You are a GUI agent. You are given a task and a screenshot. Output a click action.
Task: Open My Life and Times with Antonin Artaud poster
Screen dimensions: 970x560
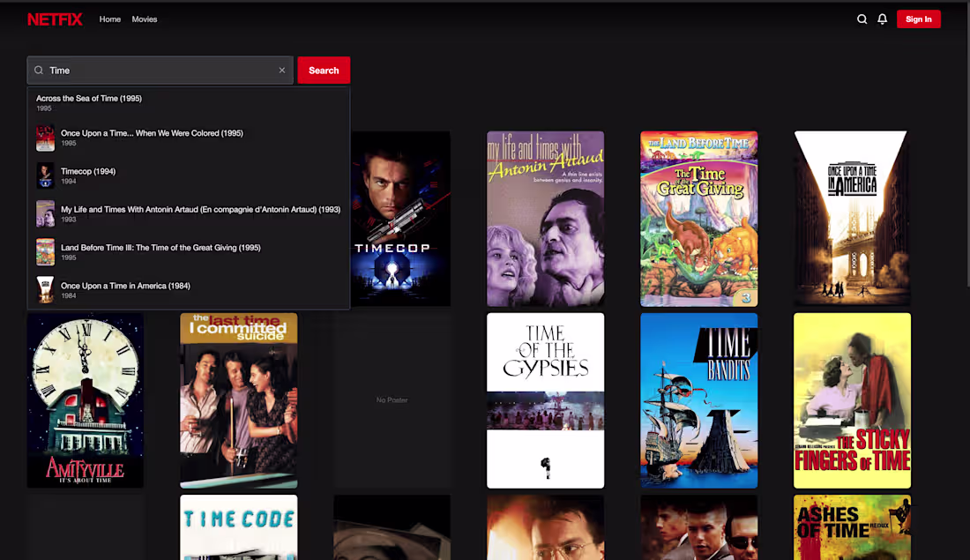coord(545,219)
